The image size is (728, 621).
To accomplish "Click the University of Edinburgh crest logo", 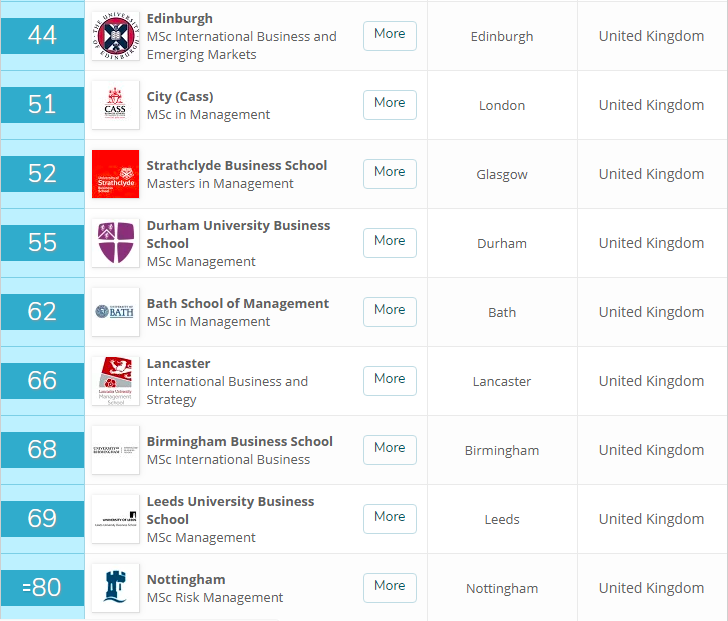I will (115, 36).
